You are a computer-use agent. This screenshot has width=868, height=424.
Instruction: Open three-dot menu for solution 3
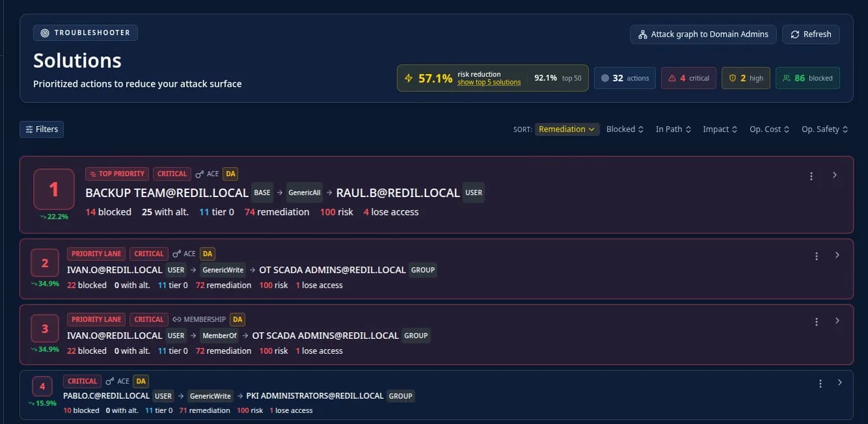click(817, 322)
